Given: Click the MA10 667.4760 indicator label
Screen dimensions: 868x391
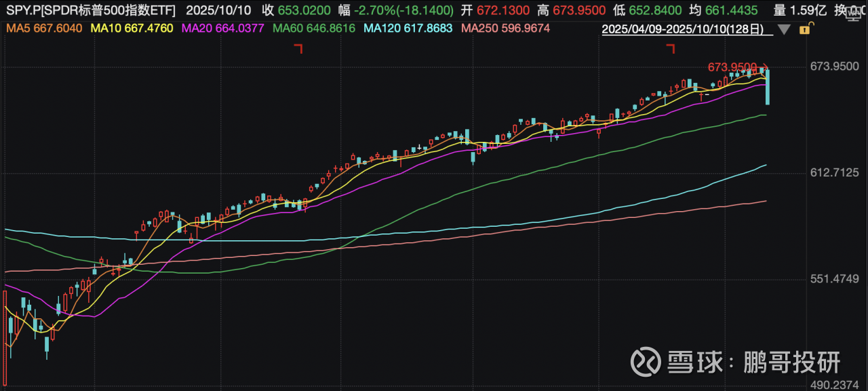Looking at the screenshot, I should coord(133,29).
